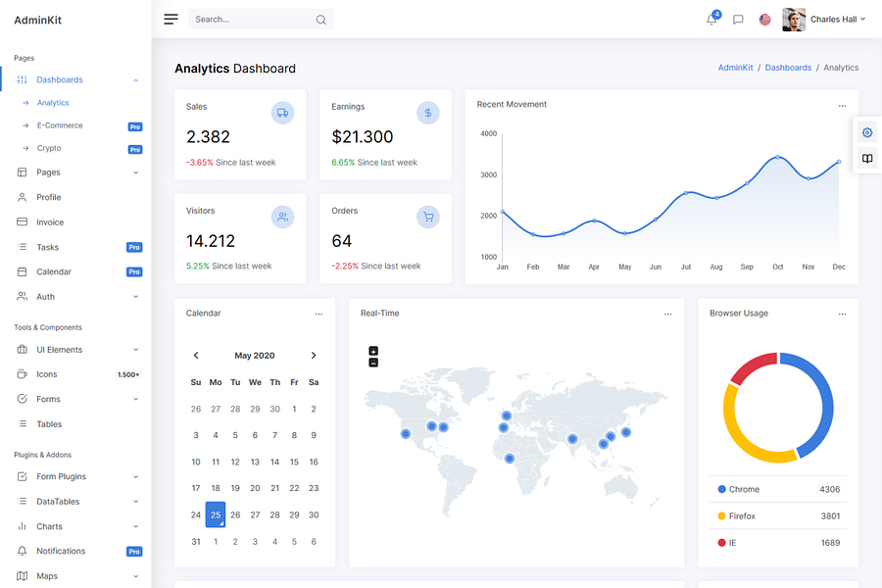The width and height of the screenshot is (882, 588).
Task: Click the Firefox 3801 legend row
Action: (778, 516)
